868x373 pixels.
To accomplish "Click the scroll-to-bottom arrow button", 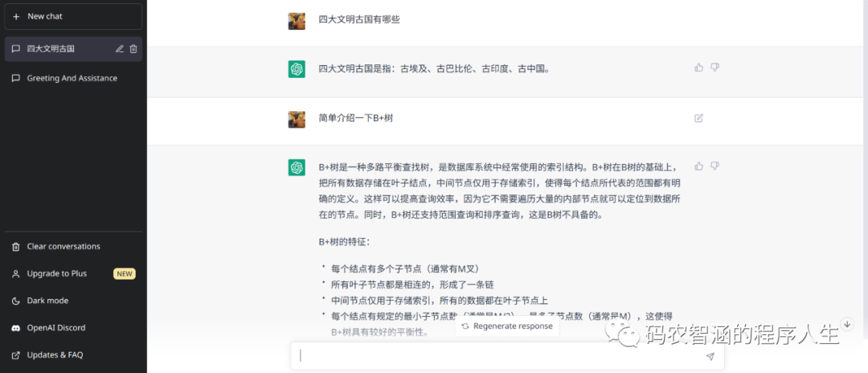I will pos(846,324).
